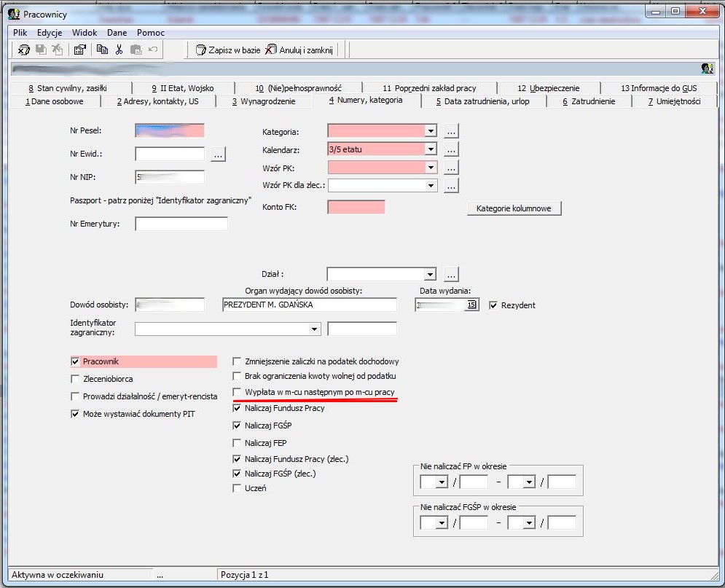This screenshot has width=725, height=588.
Task: Open the Plik menu
Action: click(x=20, y=33)
